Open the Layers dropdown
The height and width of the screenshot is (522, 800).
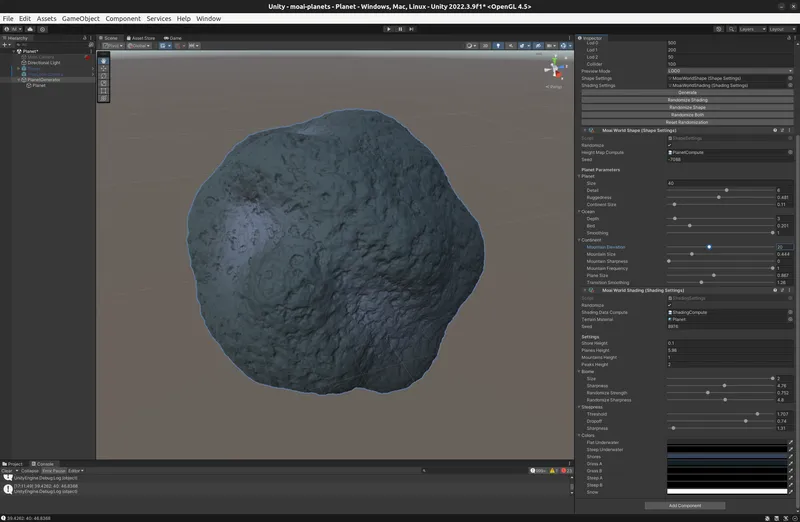[x=749, y=29]
